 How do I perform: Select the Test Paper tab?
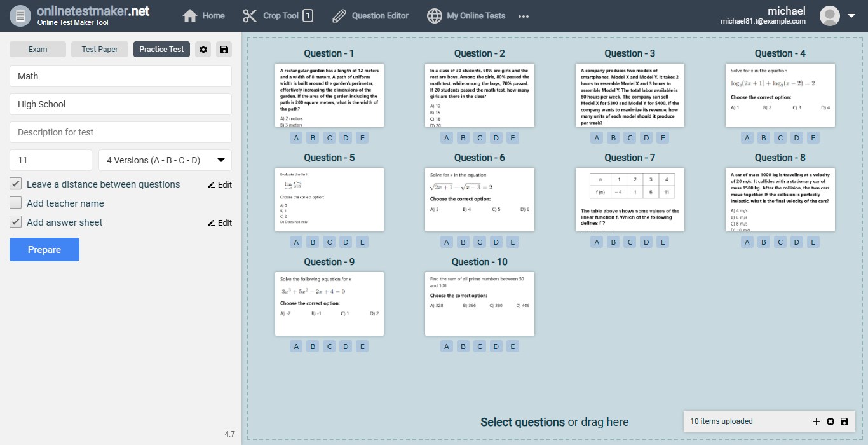pos(100,50)
